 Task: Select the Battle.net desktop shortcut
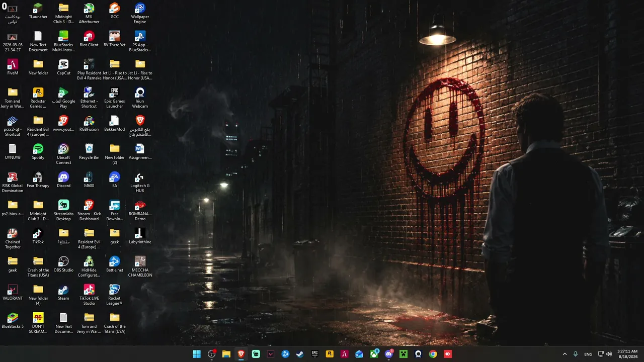pos(115,264)
